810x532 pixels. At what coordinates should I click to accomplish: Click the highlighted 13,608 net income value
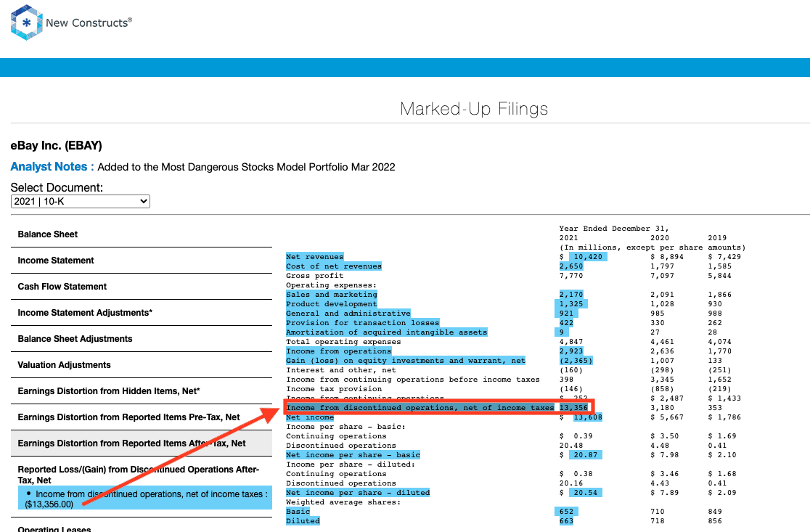click(588, 417)
